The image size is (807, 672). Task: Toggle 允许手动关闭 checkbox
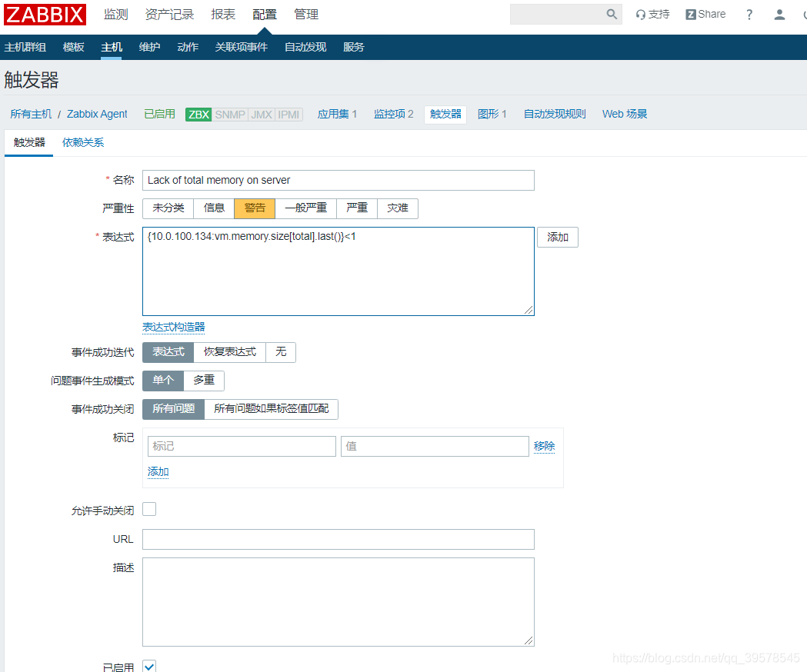tap(149, 510)
